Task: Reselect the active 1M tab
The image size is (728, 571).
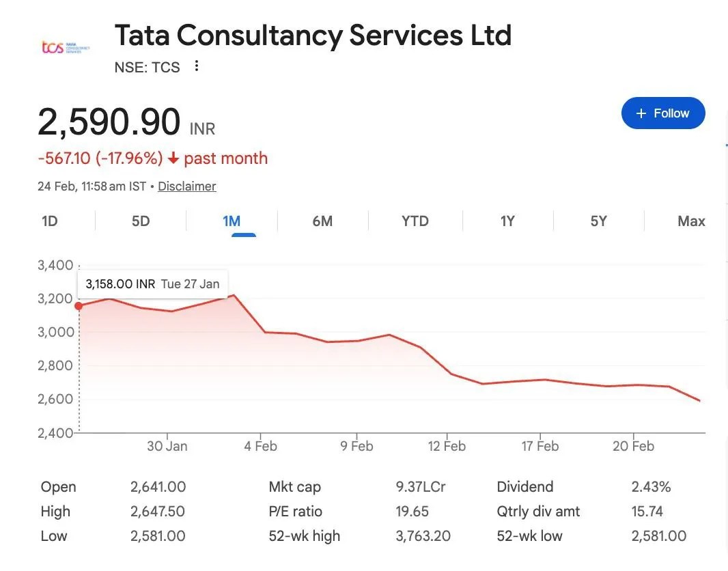Action: 232,221
